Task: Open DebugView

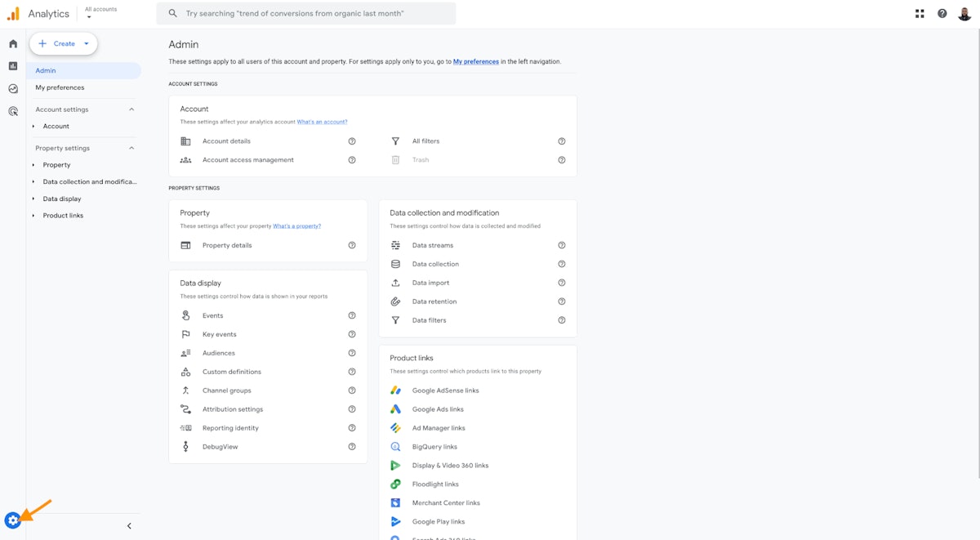Action: click(220, 447)
